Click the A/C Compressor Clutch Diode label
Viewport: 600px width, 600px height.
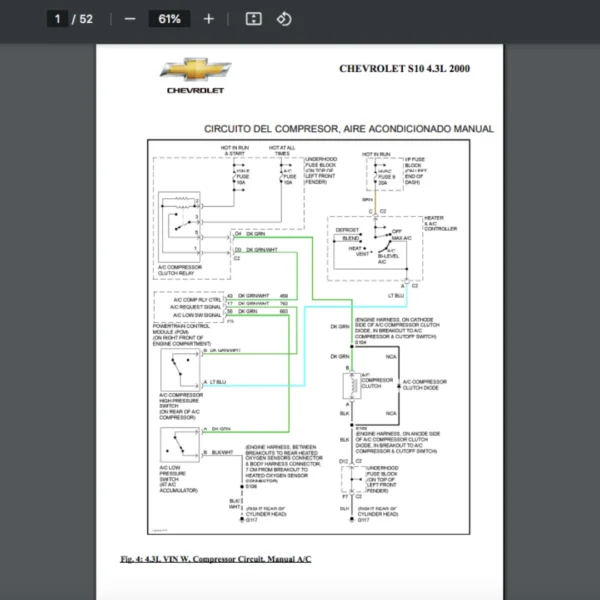click(x=424, y=384)
